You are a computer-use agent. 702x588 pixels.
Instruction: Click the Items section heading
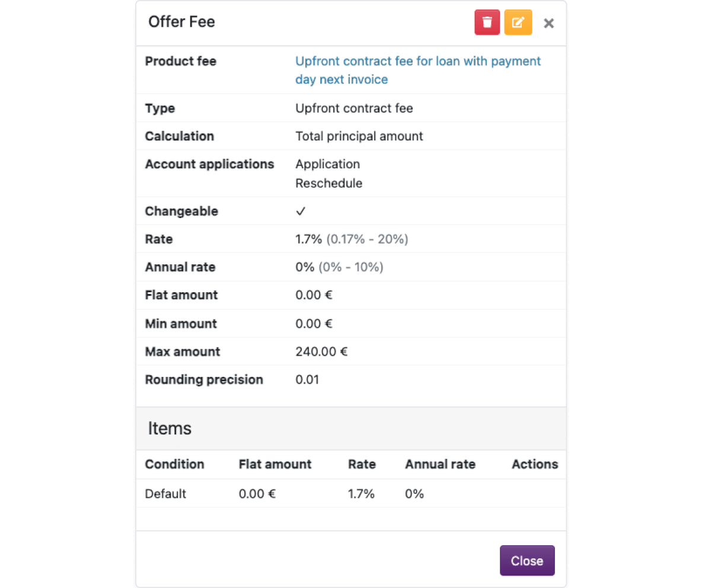coord(170,428)
